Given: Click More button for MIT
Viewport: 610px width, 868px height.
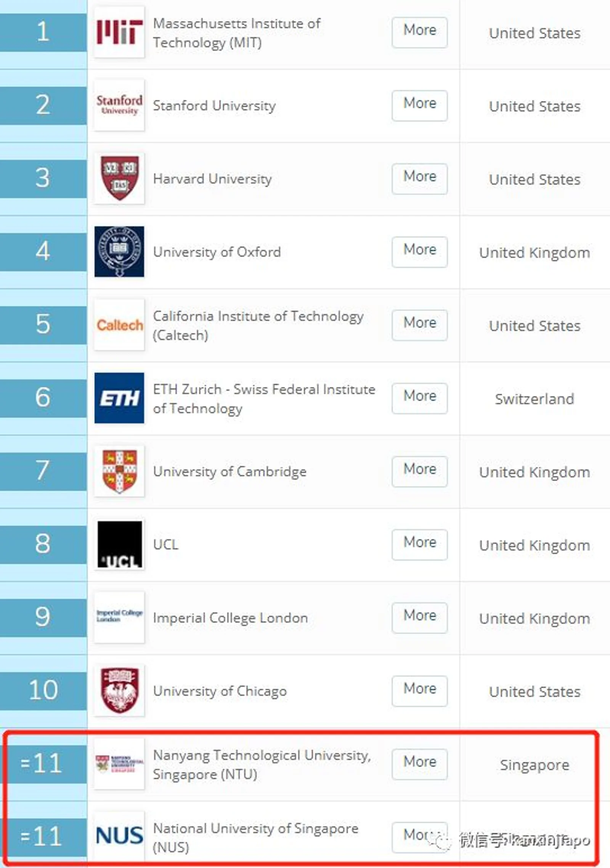Looking at the screenshot, I should click(420, 32).
